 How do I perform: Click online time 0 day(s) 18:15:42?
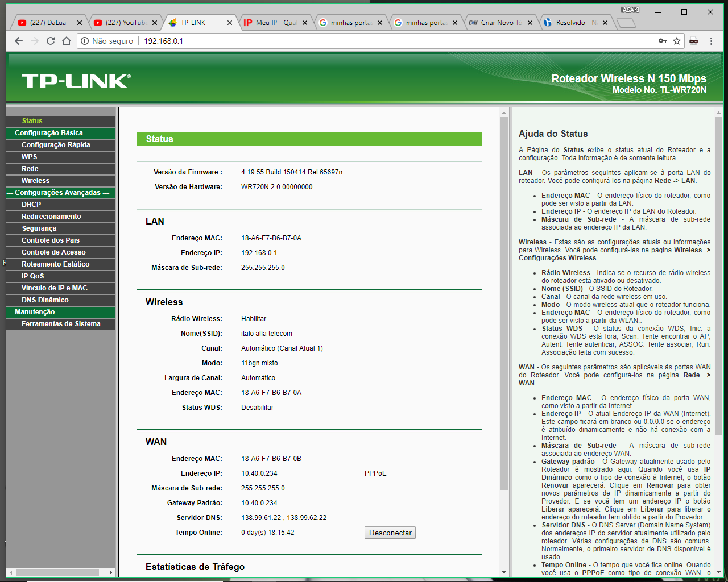[x=268, y=533]
